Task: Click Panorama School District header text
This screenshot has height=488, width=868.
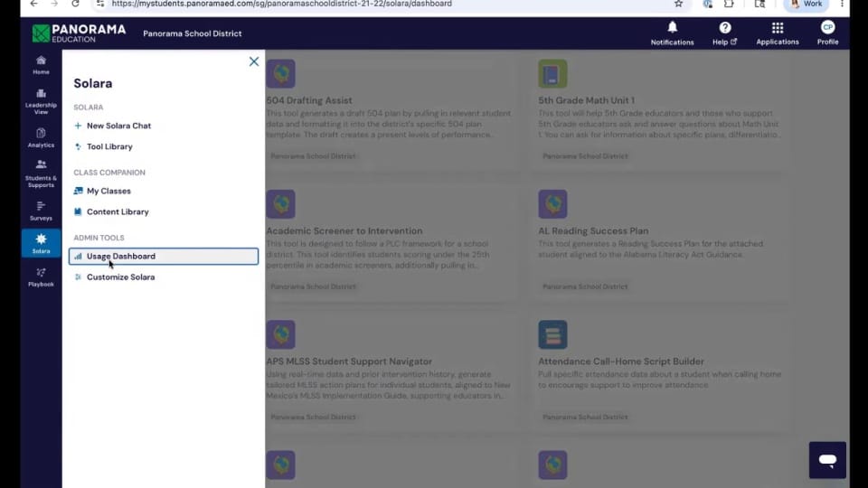Action: click(x=192, y=33)
